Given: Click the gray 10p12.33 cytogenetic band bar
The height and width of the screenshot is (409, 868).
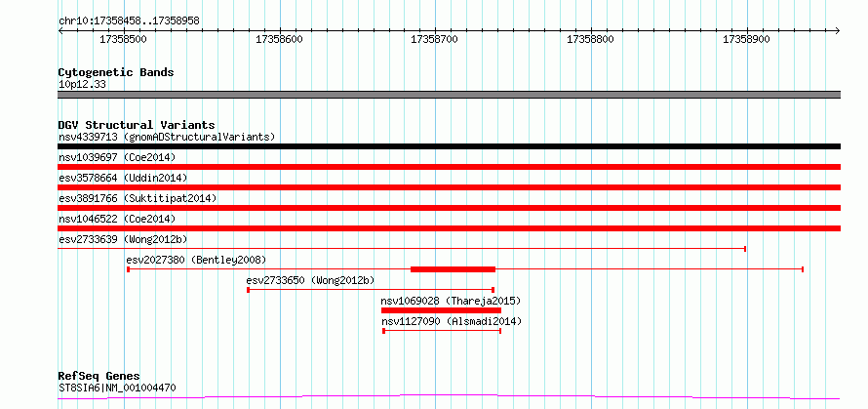Looking at the screenshot, I should tap(449, 95).
